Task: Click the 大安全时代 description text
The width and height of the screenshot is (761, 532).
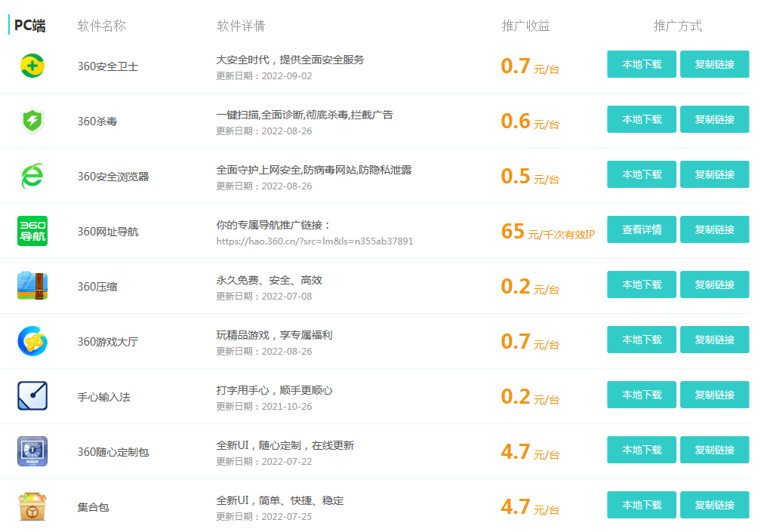Action: 290,60
